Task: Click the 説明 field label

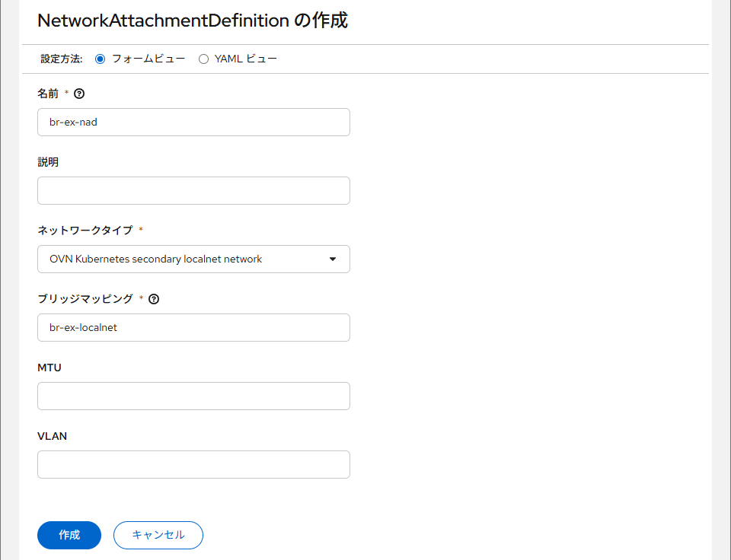Action: click(48, 161)
